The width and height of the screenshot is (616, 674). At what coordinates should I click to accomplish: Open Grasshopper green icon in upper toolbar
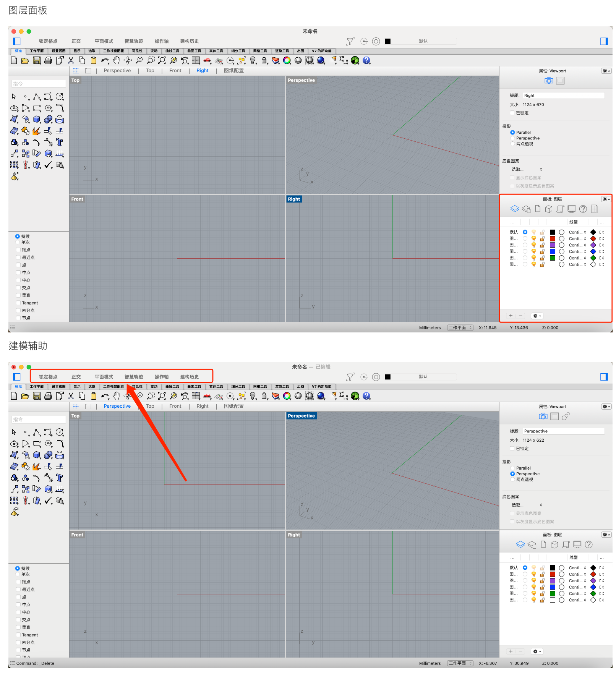click(x=355, y=60)
